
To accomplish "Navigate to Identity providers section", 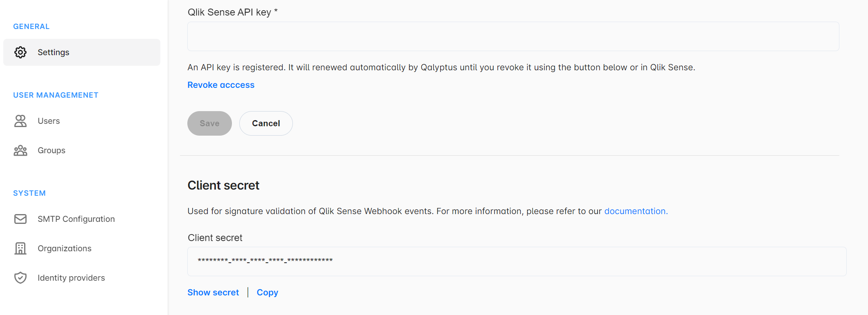I will click(x=71, y=277).
